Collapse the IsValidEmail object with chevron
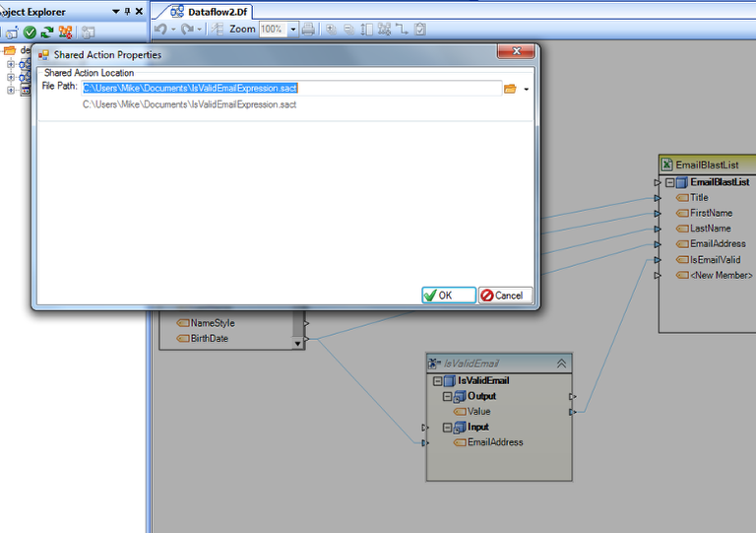This screenshot has height=533, width=756. coord(561,364)
